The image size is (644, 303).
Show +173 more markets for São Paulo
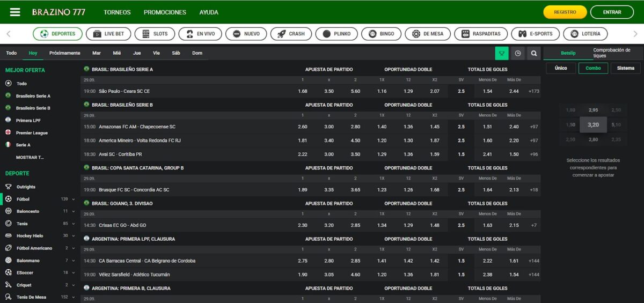pyautogui.click(x=533, y=91)
